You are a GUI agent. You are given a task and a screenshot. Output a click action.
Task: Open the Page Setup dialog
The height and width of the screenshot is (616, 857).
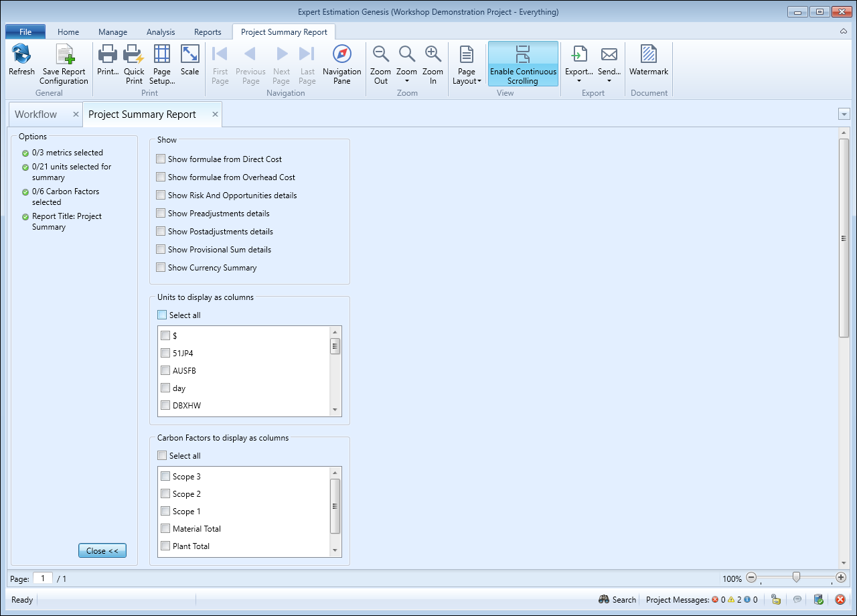point(162,55)
